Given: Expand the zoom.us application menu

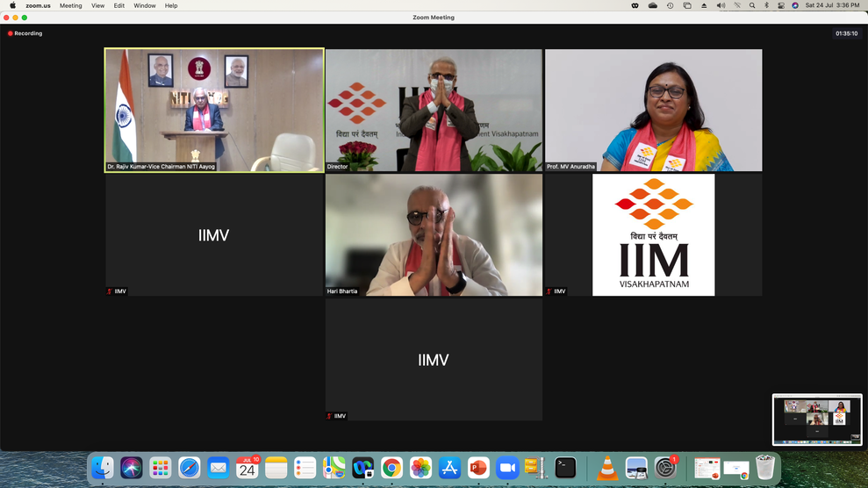Looking at the screenshot, I should (38, 5).
